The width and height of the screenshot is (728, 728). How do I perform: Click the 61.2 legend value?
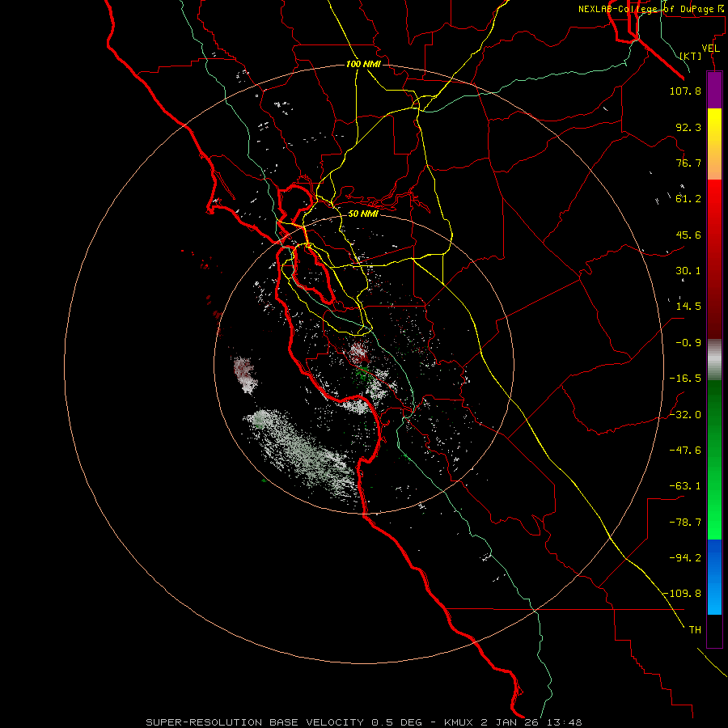pyautogui.click(x=688, y=199)
